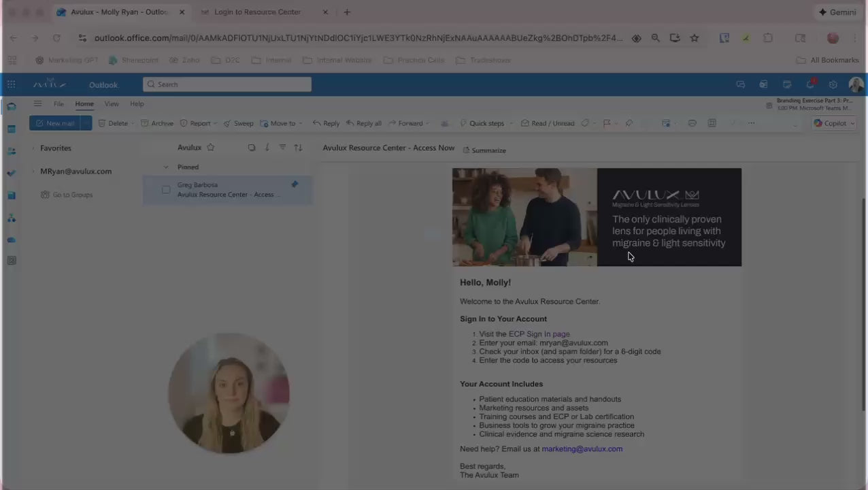Image resolution: width=868 pixels, height=490 pixels.
Task: Open message list filter icon
Action: click(x=282, y=148)
